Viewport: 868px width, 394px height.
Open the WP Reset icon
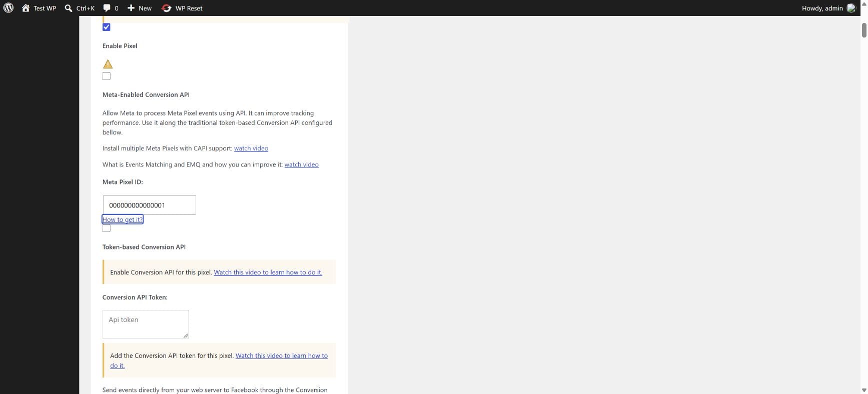167,8
